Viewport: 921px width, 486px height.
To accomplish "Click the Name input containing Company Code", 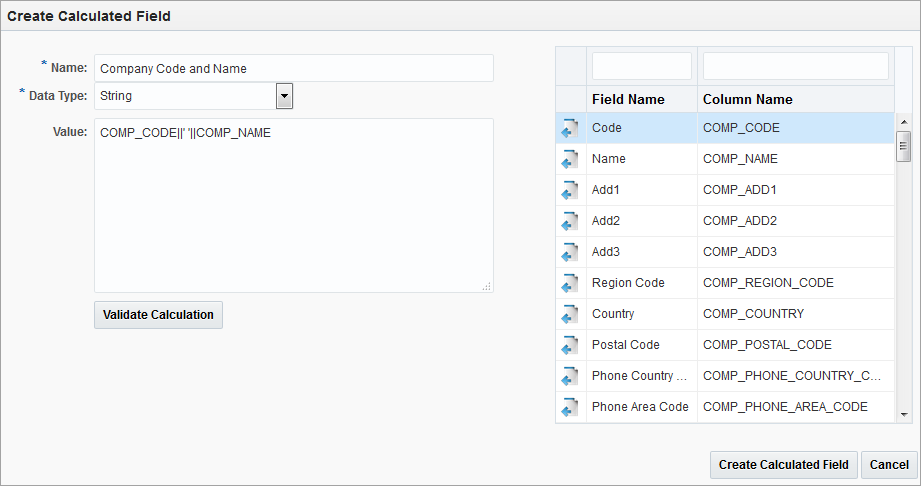I will coord(294,68).
